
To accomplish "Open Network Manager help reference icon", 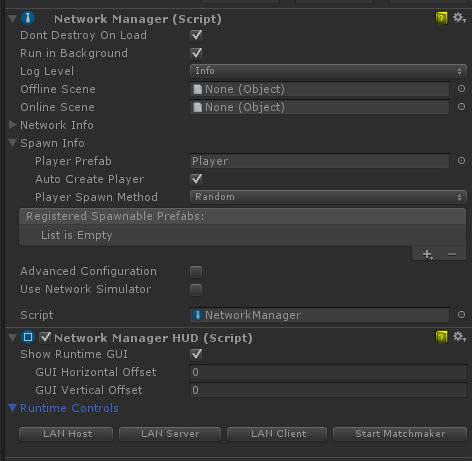I will [x=441, y=18].
